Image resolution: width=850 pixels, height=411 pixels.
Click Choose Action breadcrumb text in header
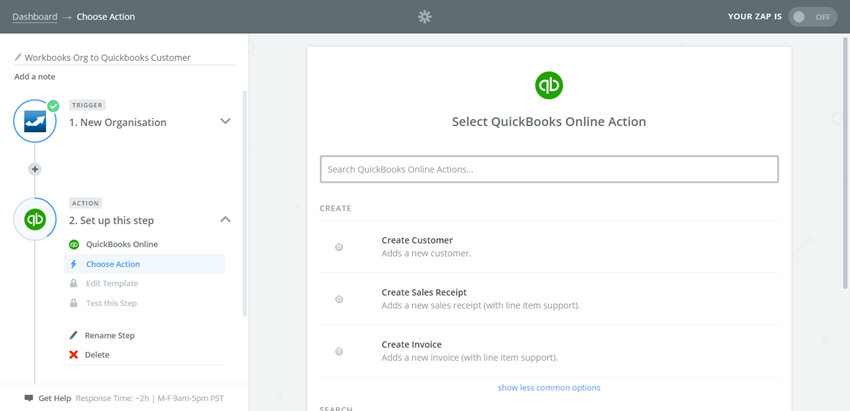106,17
